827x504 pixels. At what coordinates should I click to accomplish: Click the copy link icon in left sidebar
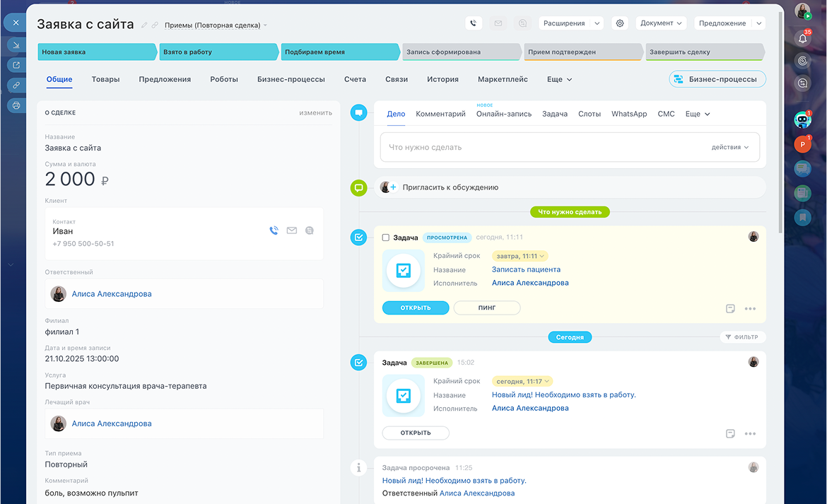[16, 85]
